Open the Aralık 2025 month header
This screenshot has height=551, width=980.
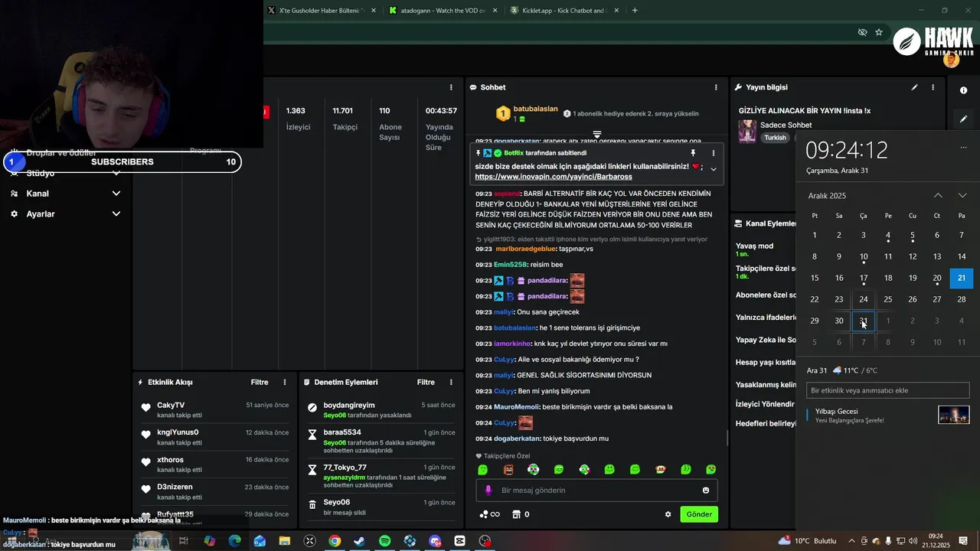(827, 196)
